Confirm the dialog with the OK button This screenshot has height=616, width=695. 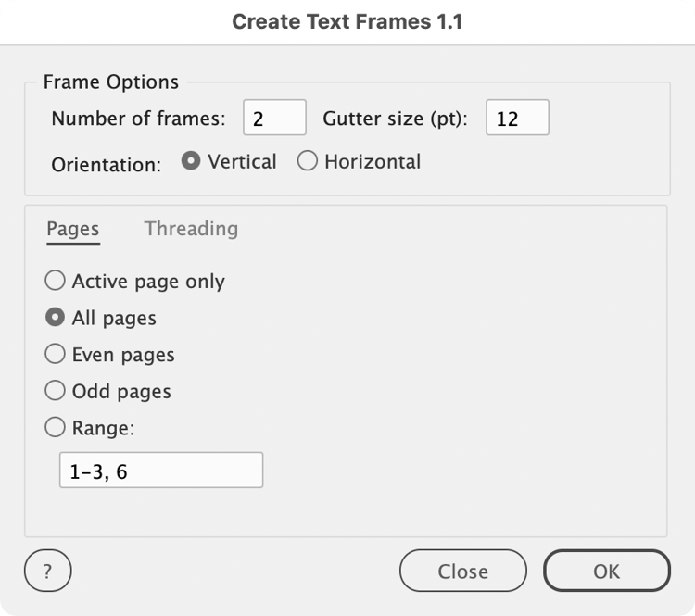607,571
